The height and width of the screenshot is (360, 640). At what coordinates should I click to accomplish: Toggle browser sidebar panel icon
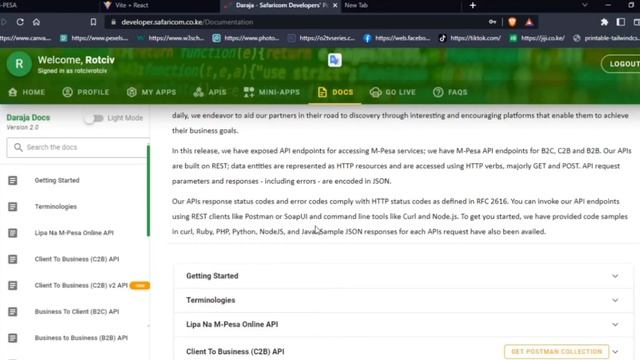pyautogui.click(x=620, y=22)
